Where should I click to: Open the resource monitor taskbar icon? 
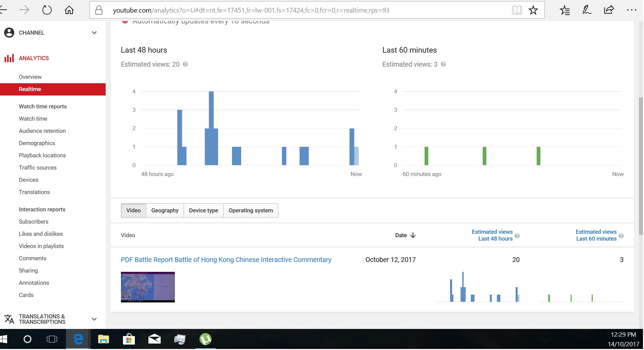tap(180, 339)
